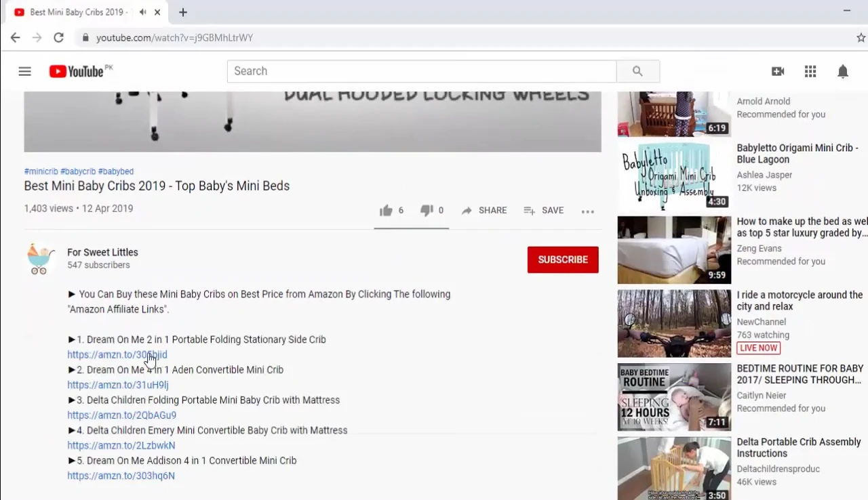Screen dimensions: 868x500
Task: Minimize the browser window
Action: tap(846, 11)
